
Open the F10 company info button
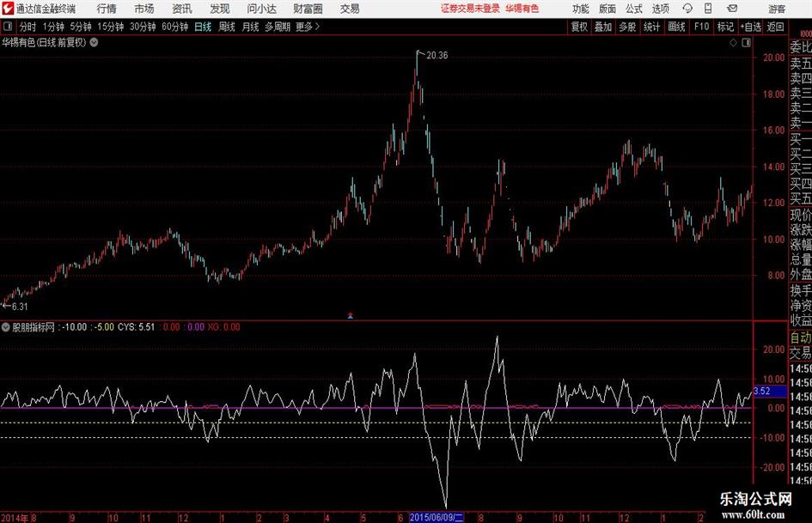click(702, 27)
